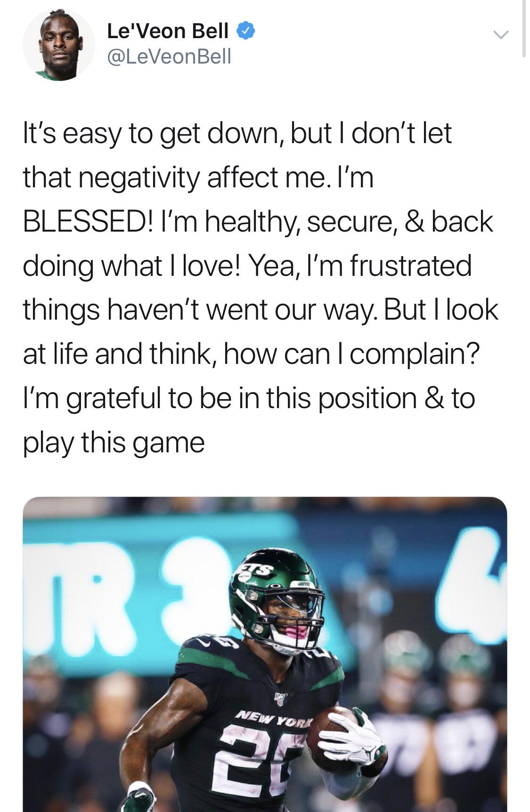Open Le'Veon Bell's profile picture

(x=58, y=45)
